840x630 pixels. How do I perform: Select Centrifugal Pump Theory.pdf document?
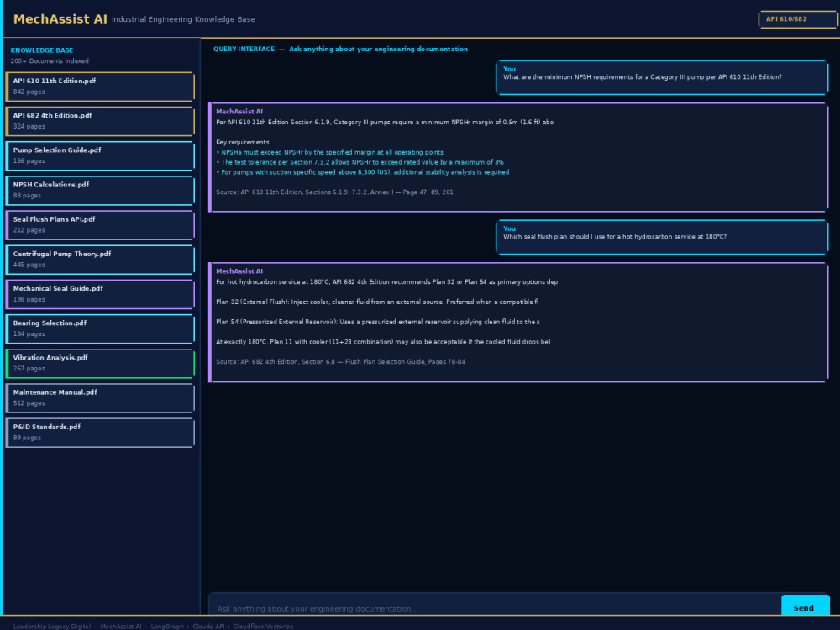tap(100, 260)
